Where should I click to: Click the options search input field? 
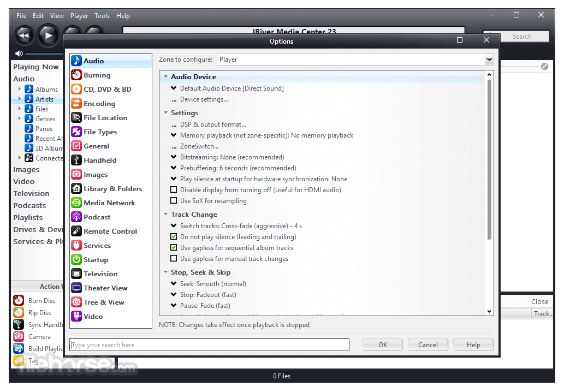tap(209, 345)
